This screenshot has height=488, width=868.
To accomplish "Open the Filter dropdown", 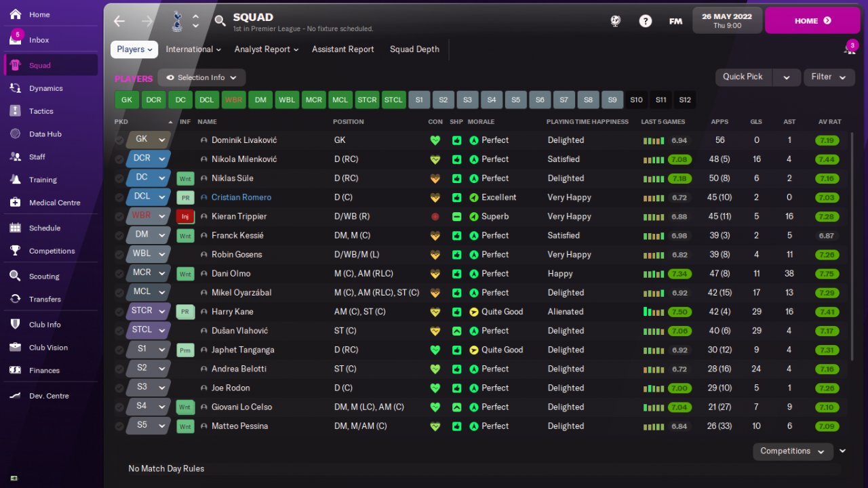I will [x=829, y=77].
